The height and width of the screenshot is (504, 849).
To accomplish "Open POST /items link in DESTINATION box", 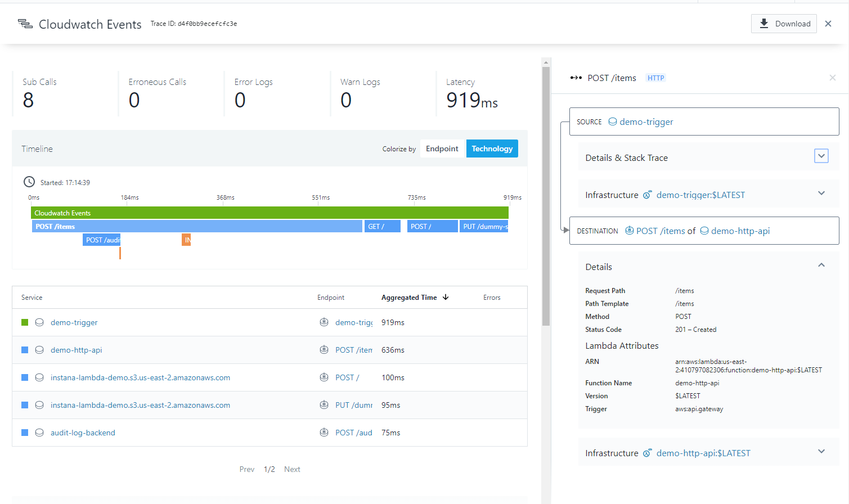I will pyautogui.click(x=661, y=231).
